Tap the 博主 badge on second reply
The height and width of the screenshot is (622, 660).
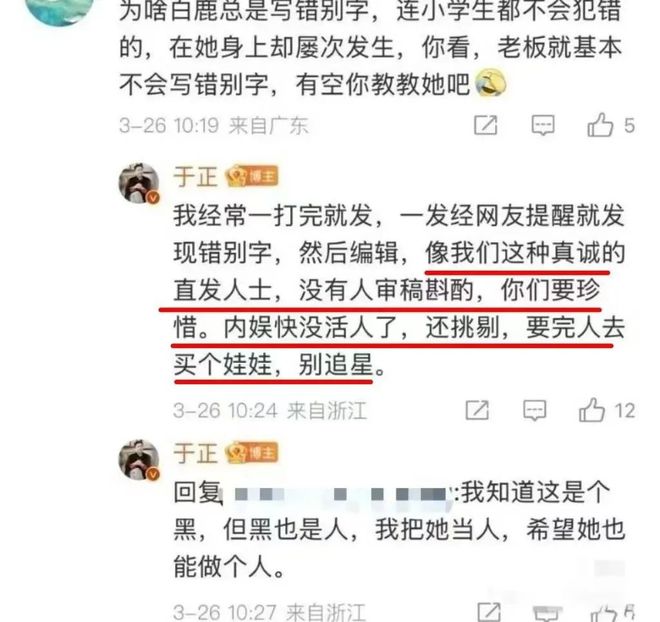(x=252, y=453)
